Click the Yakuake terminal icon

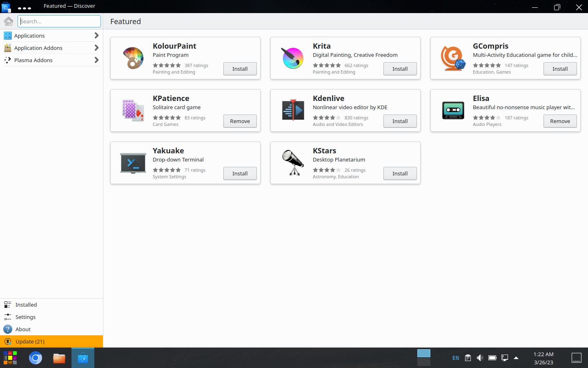tap(133, 163)
